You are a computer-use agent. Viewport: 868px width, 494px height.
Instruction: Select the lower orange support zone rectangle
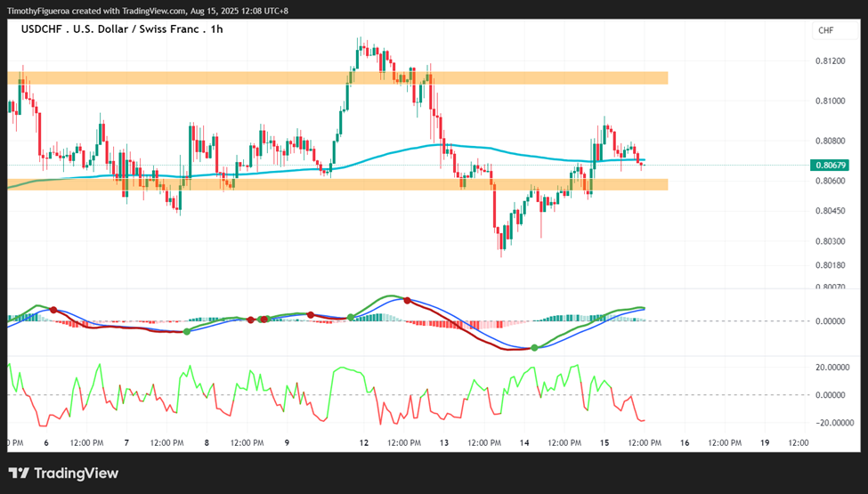coord(337,184)
